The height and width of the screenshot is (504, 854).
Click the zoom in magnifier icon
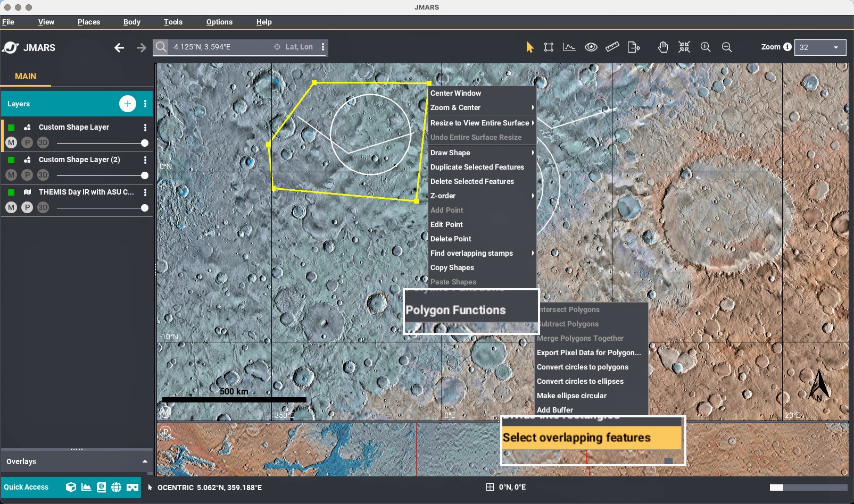pos(706,47)
